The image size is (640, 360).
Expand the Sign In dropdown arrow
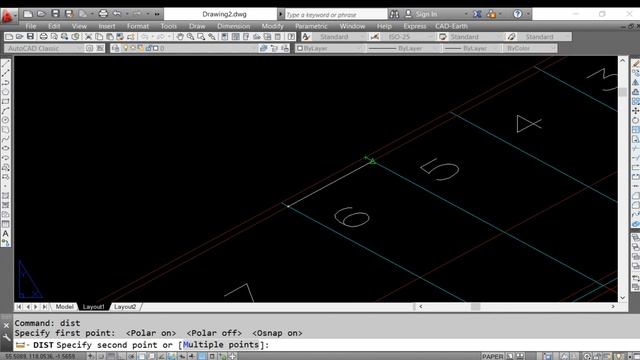tap(466, 14)
